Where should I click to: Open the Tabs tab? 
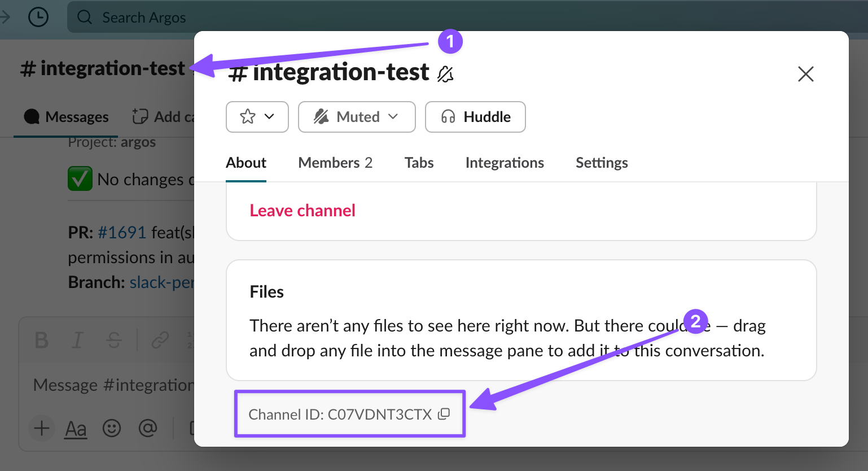coord(419,163)
